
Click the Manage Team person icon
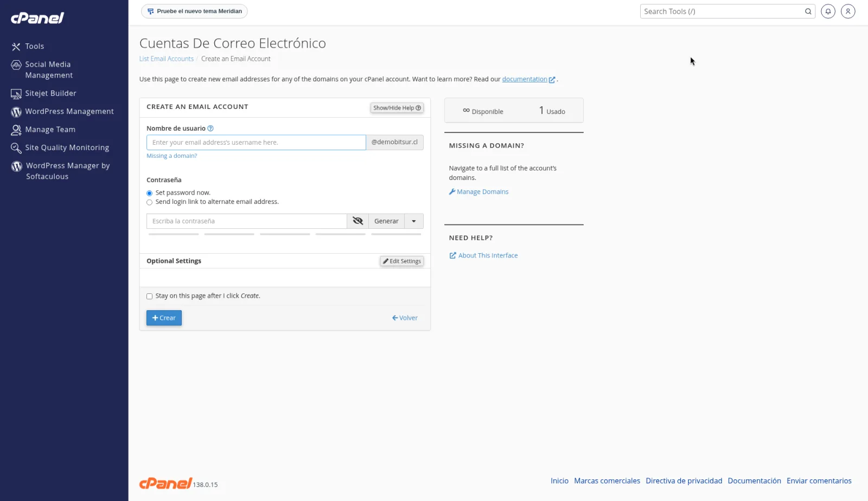click(16, 130)
